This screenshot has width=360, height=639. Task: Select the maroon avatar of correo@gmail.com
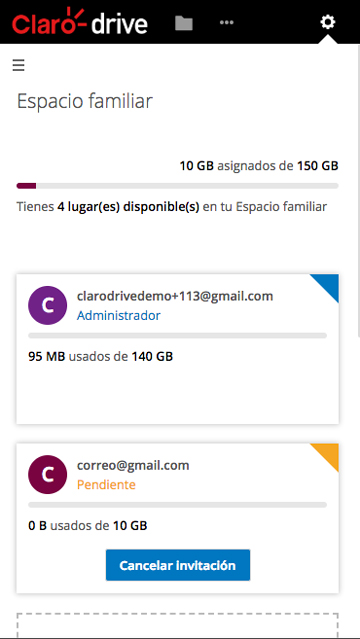(x=48, y=474)
